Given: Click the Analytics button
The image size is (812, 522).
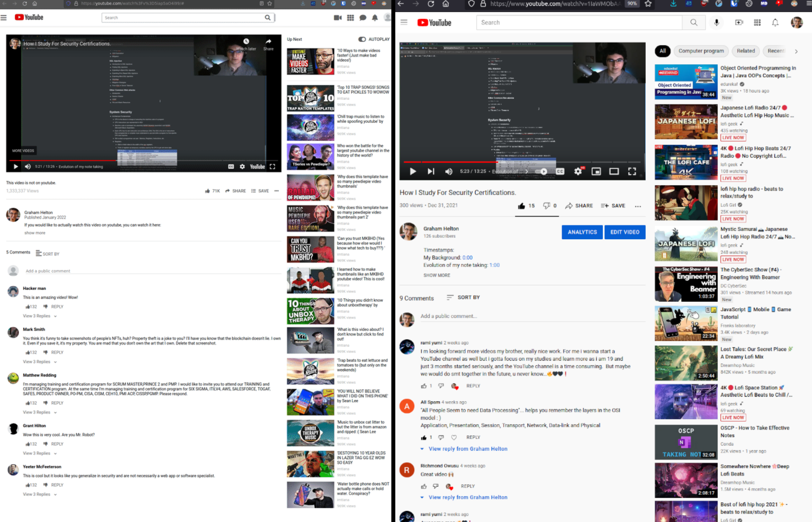Looking at the screenshot, I should pyautogui.click(x=582, y=232).
